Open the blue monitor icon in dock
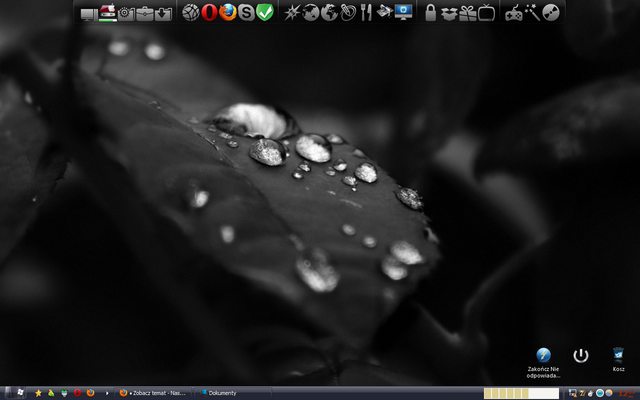 pyautogui.click(x=404, y=13)
